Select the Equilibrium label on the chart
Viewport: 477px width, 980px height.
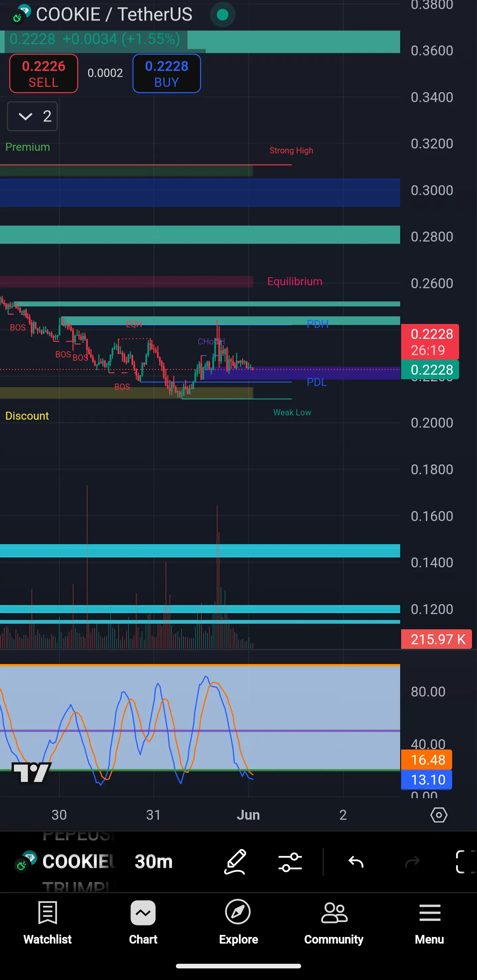295,282
